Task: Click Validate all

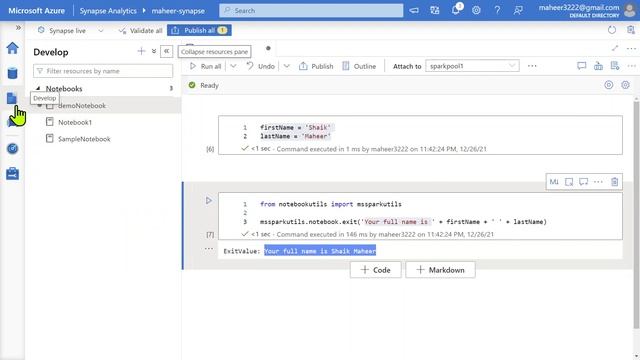Action: click(140, 30)
